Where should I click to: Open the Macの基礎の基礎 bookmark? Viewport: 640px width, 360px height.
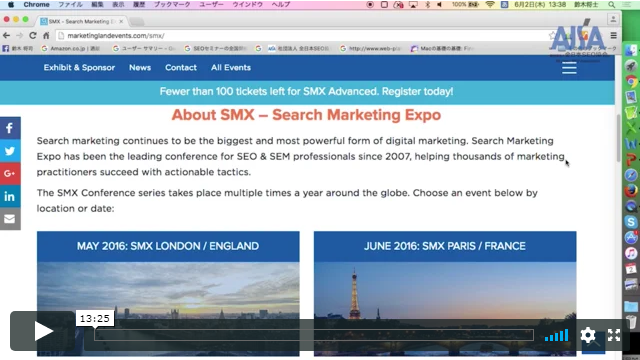pyautogui.click(x=442, y=48)
